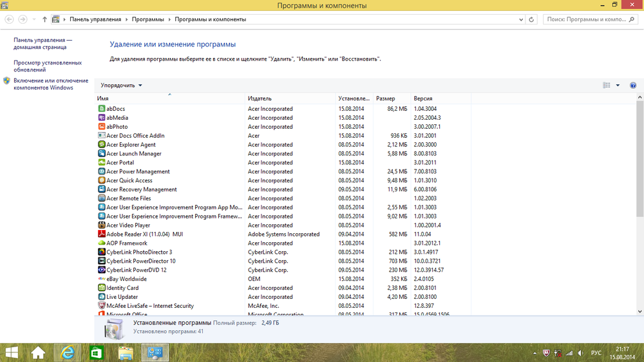Screen dimensions: 644x362
Task: Sort by the Издатель column header
Action: 290,99
